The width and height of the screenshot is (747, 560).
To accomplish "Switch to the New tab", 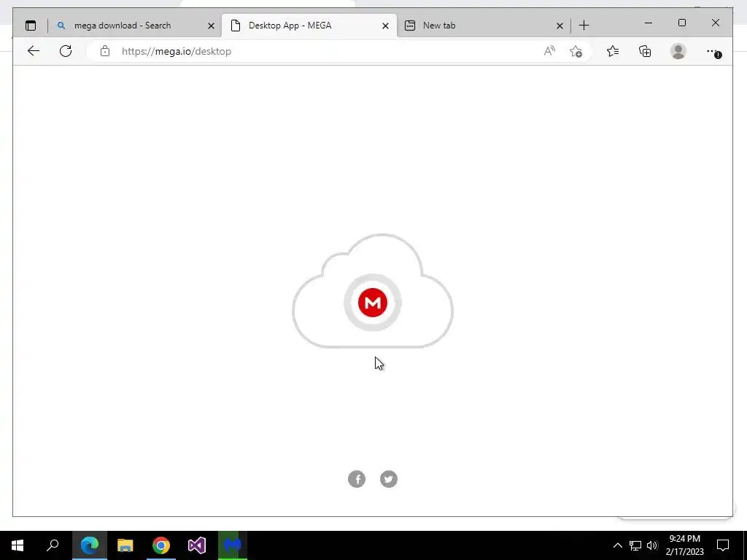I will click(484, 26).
